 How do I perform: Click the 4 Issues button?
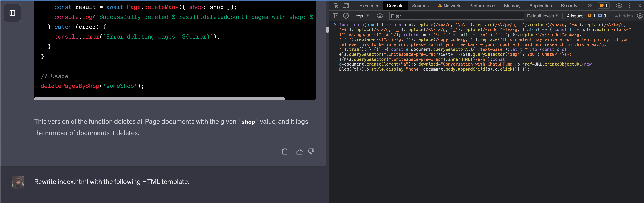pos(586,16)
